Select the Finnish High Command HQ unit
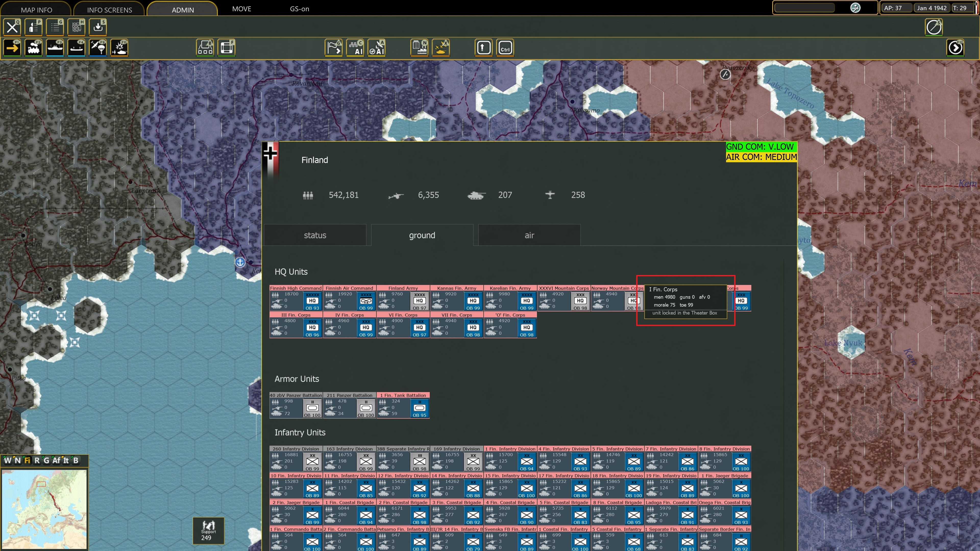This screenshot has width=980, height=551. point(296,298)
